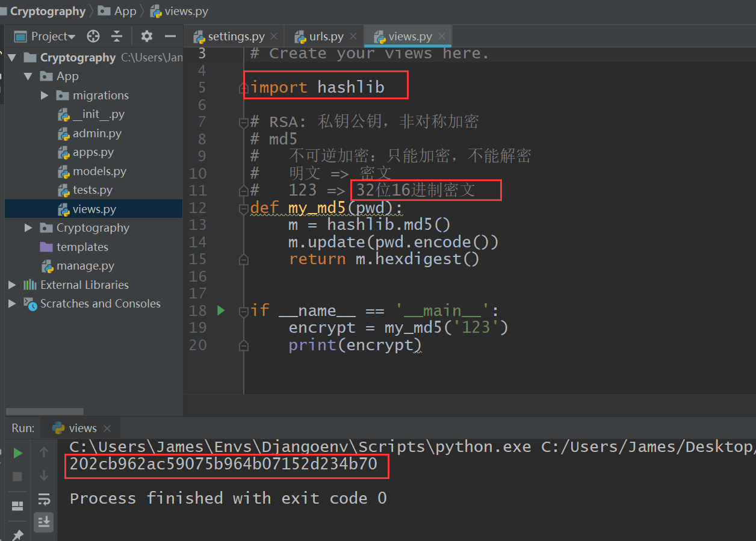Click 'Process finished with exit code 0' text
Viewport: 756px width, 541px height.
(228, 498)
